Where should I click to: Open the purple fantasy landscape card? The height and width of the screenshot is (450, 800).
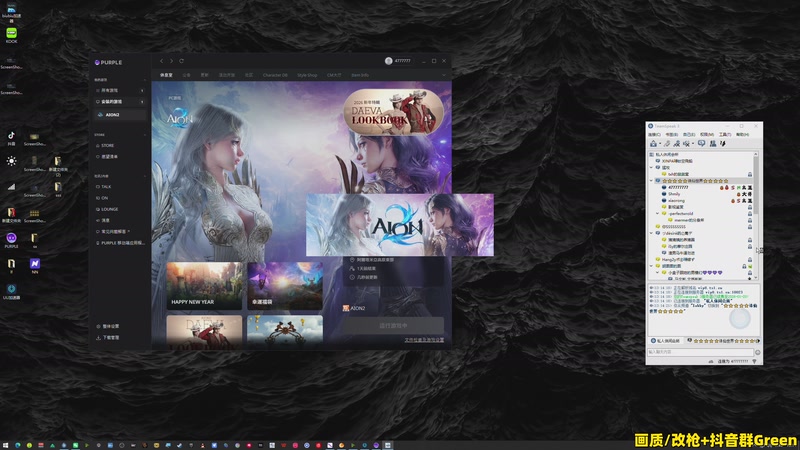point(285,286)
